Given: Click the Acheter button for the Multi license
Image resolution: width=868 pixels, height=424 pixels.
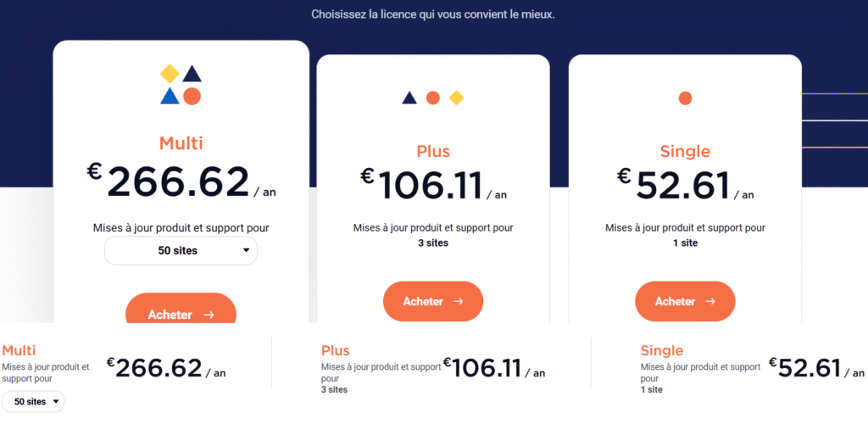Looking at the screenshot, I should (x=181, y=314).
